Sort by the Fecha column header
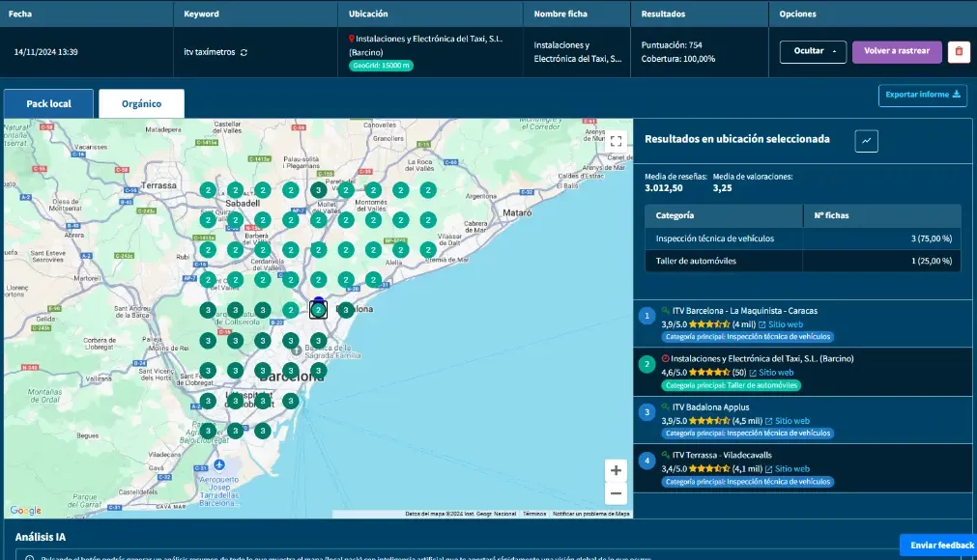 (20, 14)
